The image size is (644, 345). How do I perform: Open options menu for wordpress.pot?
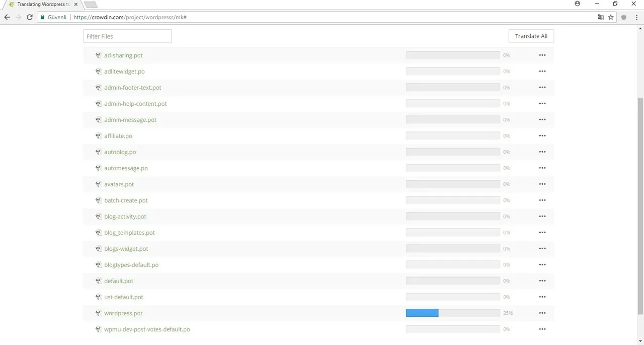pos(542,313)
